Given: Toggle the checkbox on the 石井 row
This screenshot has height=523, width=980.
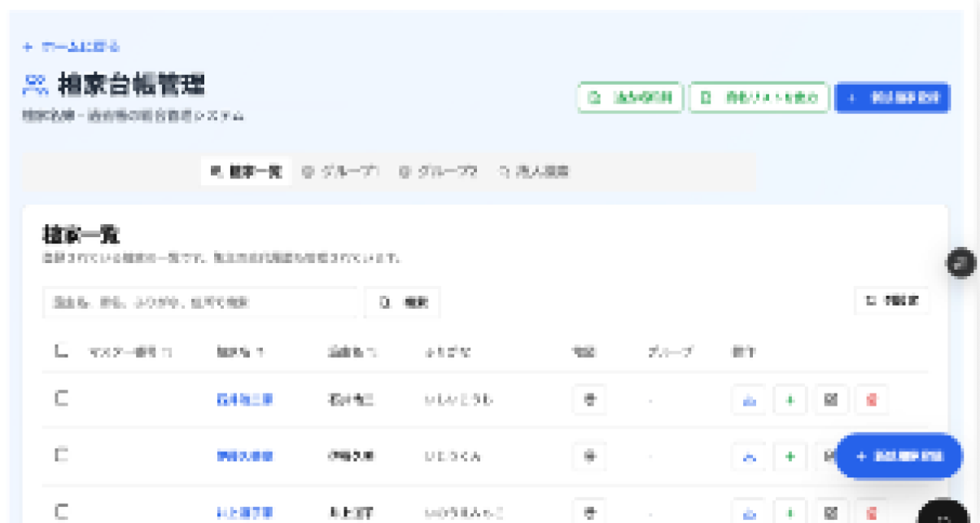Looking at the screenshot, I should [61, 398].
